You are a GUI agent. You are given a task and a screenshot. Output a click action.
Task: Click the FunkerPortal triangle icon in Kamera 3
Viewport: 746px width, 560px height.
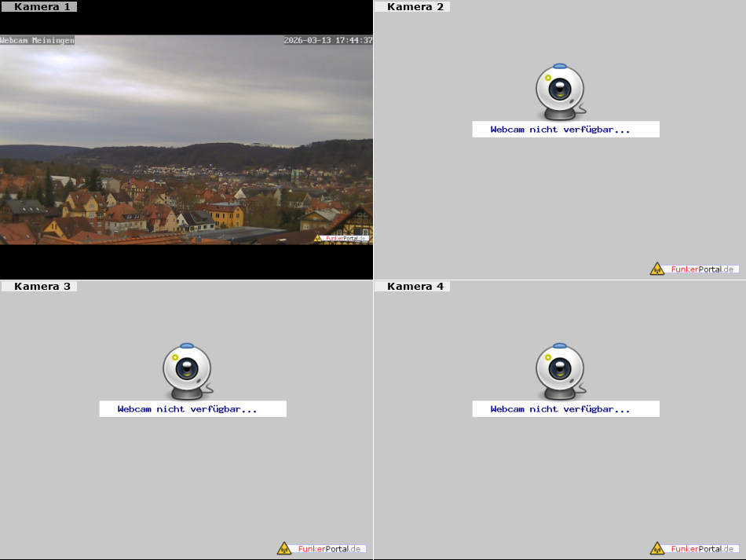click(284, 548)
